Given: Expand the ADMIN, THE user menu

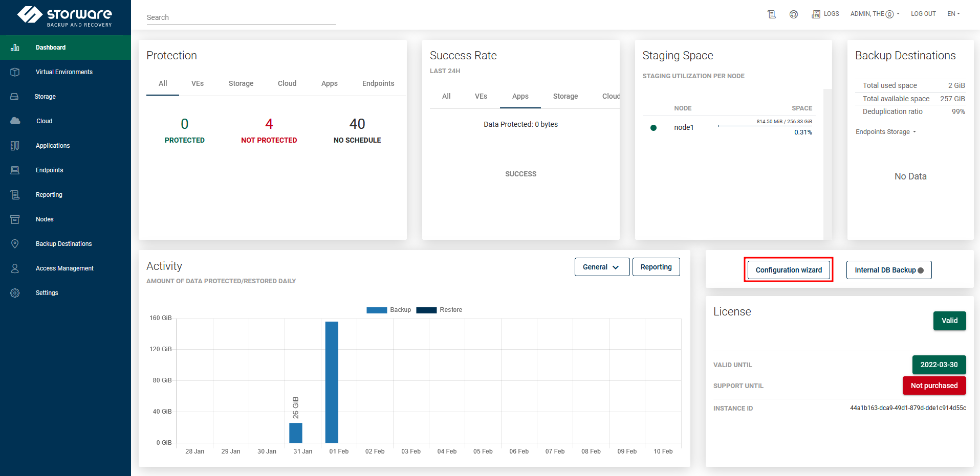Looking at the screenshot, I should (x=875, y=14).
